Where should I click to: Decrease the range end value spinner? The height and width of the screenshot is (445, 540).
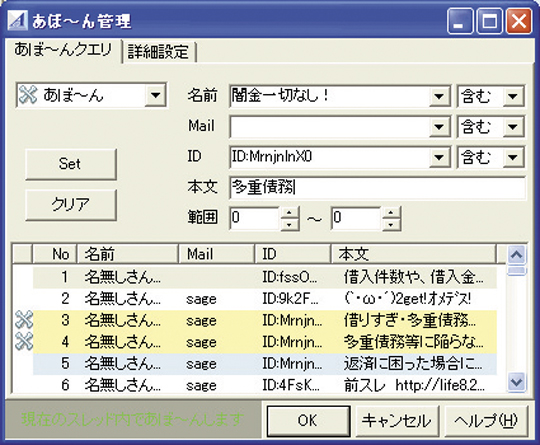pos(391,225)
